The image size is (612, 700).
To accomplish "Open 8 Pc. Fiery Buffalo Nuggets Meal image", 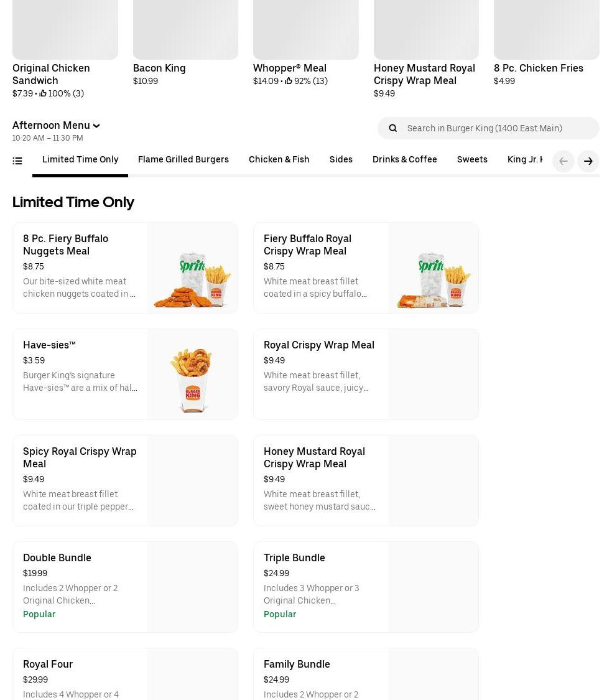I will 192,268.
